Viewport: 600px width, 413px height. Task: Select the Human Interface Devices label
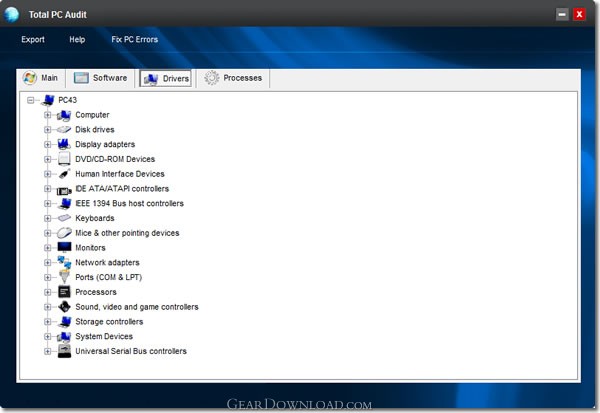(x=120, y=174)
